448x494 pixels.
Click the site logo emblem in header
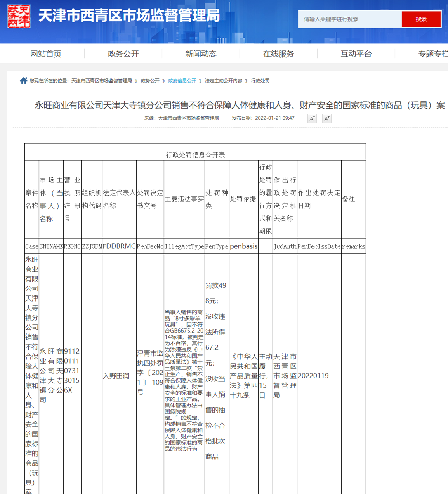click(x=19, y=16)
